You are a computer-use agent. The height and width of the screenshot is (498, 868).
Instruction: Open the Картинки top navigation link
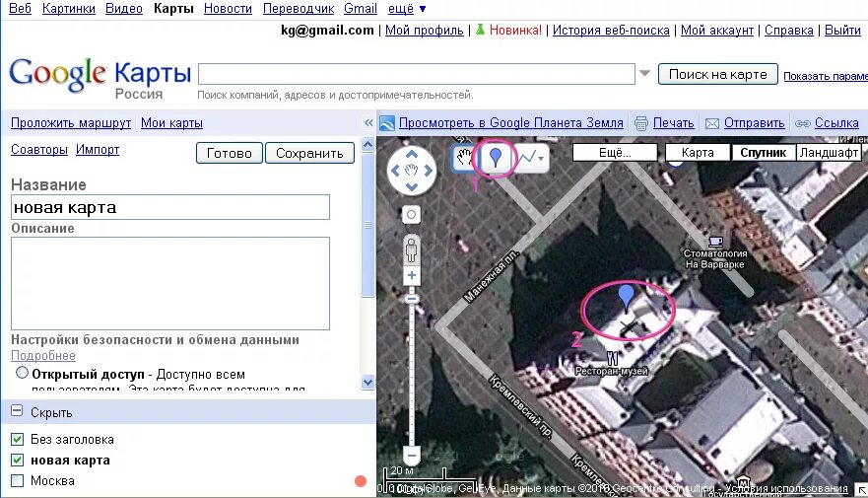69,9
